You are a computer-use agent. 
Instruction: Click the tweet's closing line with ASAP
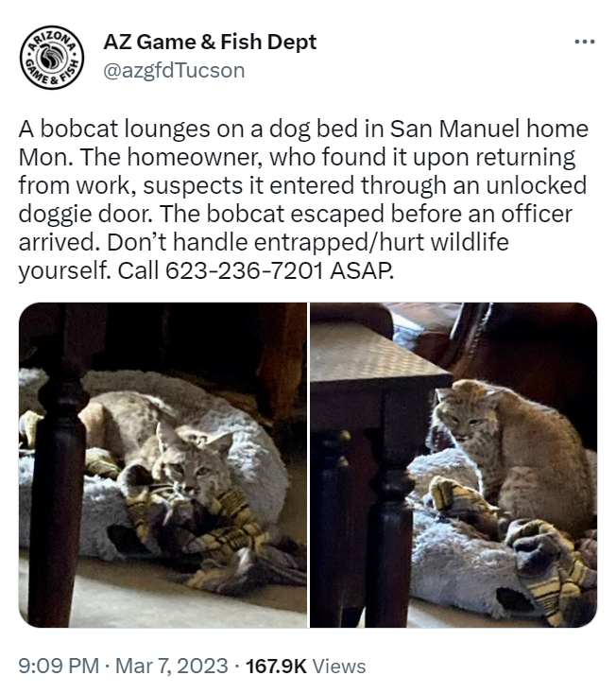coord(205,270)
